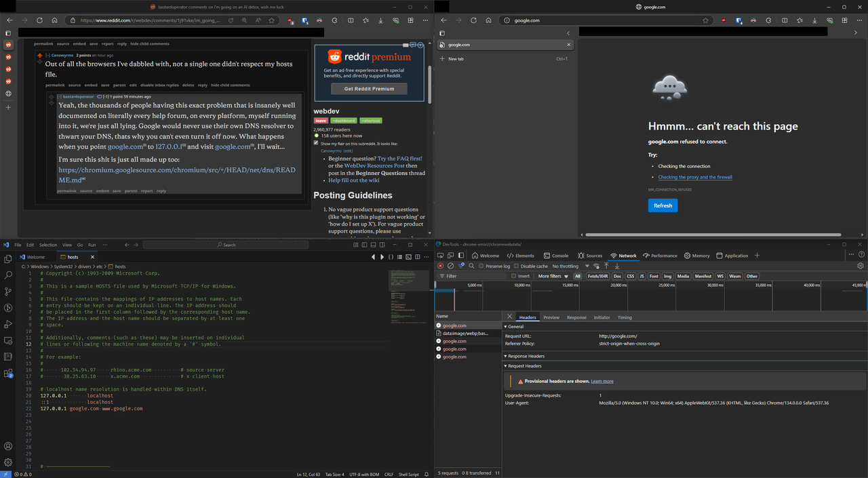Clear the DevTools network log
The width and height of the screenshot is (868, 478).
point(450,266)
